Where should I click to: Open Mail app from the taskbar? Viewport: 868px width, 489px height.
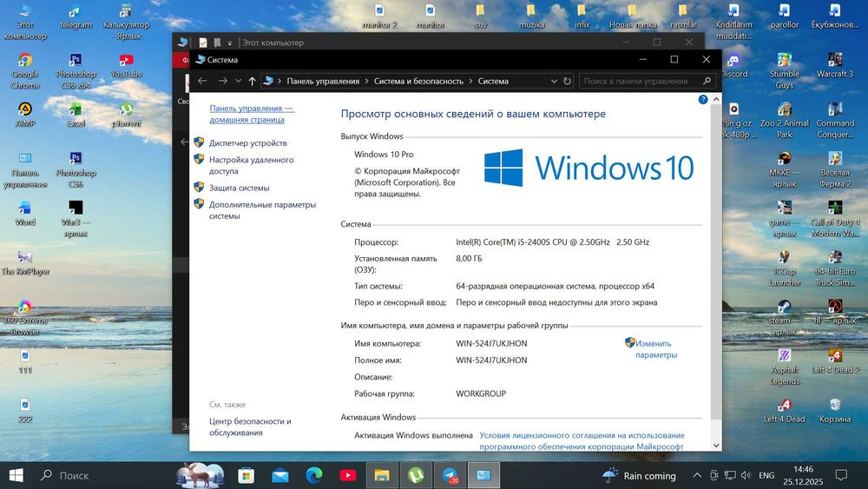[280, 475]
